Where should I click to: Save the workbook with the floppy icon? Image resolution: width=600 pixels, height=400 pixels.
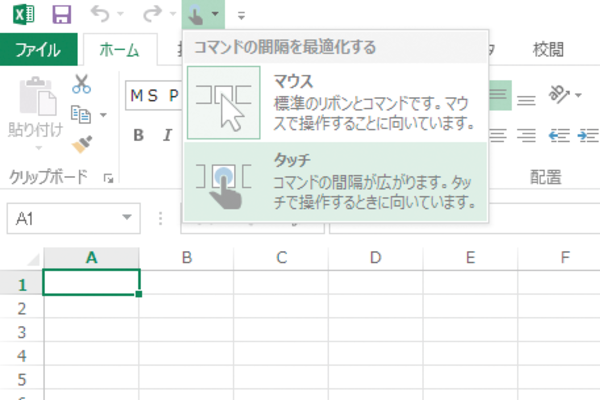62,15
